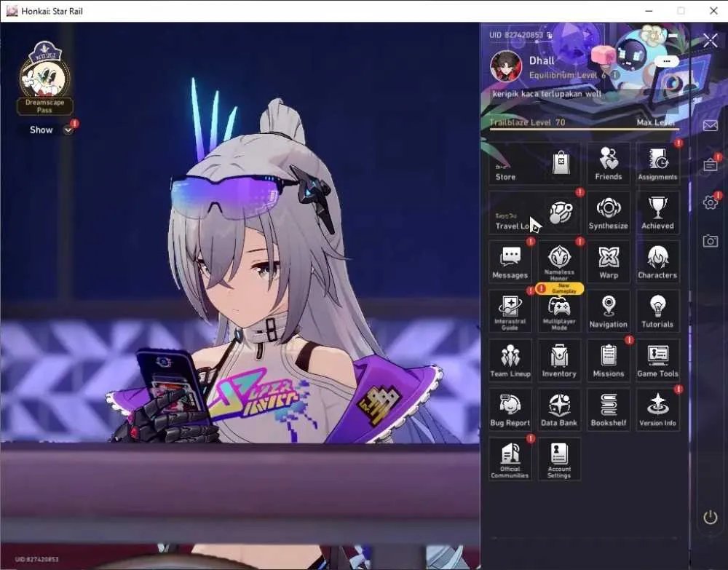Click the power logout icon
This screenshot has width=728, height=570.
click(x=710, y=517)
